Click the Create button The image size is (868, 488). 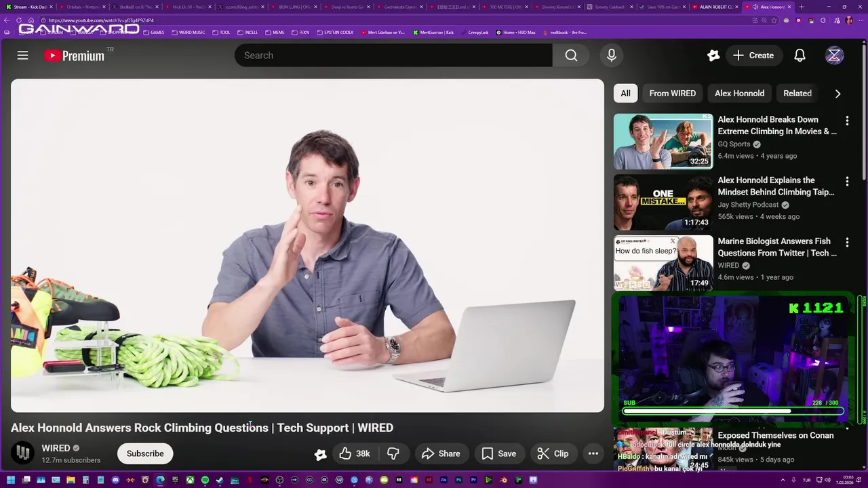[x=753, y=56]
